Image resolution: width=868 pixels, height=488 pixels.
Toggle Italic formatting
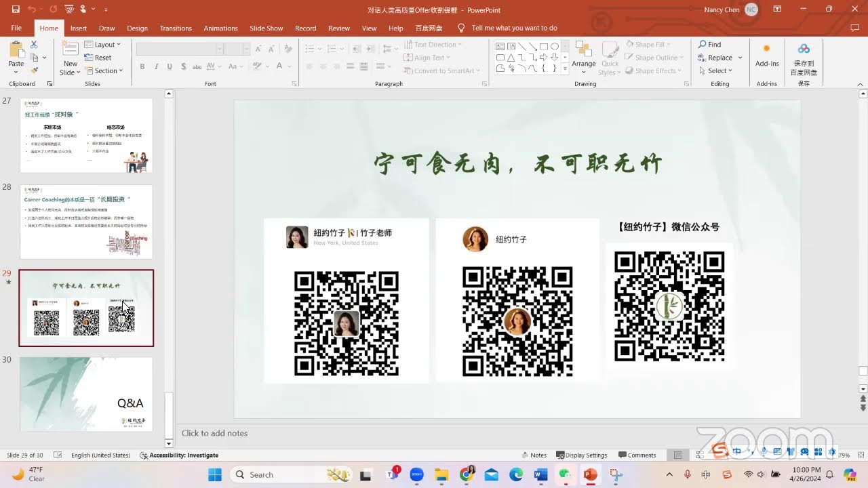point(155,66)
